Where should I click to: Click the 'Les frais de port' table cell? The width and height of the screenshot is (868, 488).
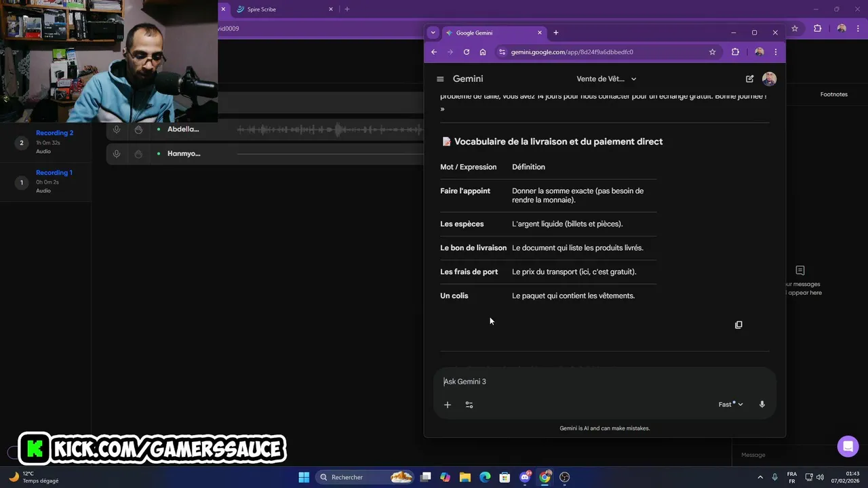click(469, 272)
